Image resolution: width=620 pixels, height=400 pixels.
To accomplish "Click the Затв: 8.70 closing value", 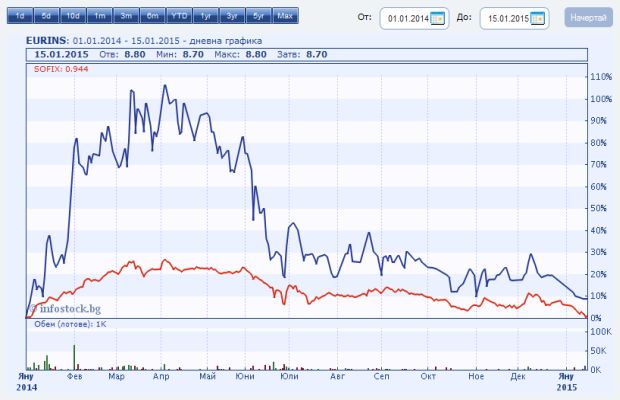I will click(302, 55).
